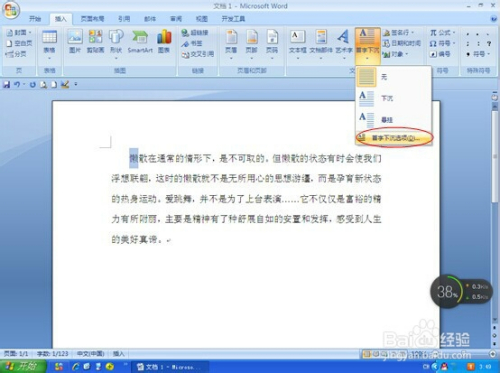Screen dimensions: 500x373
Task: Launch Internet Explorer from quick launch
Action: (76, 366)
